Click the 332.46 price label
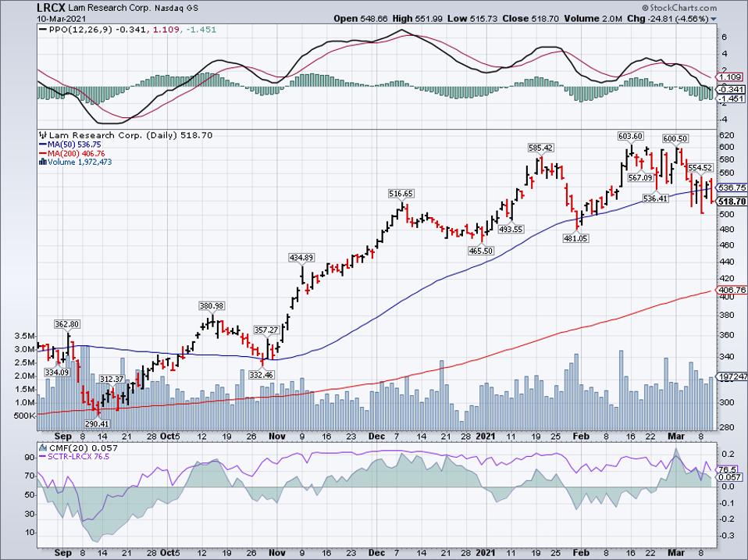The height and width of the screenshot is (560, 748). pyautogui.click(x=262, y=375)
